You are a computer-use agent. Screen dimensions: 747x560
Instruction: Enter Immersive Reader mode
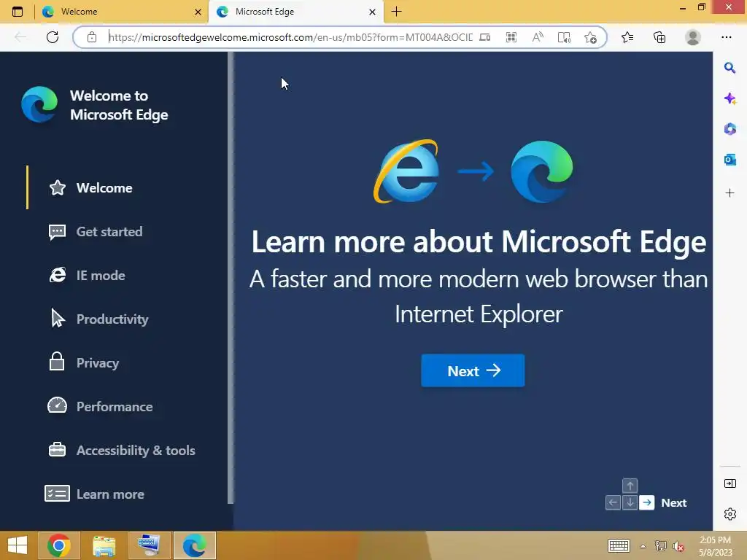564,37
